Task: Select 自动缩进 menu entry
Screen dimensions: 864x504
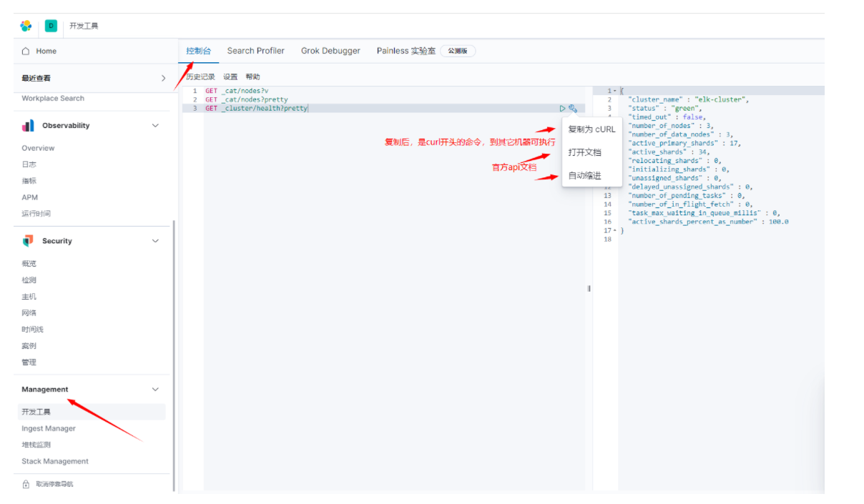Action: click(x=584, y=176)
